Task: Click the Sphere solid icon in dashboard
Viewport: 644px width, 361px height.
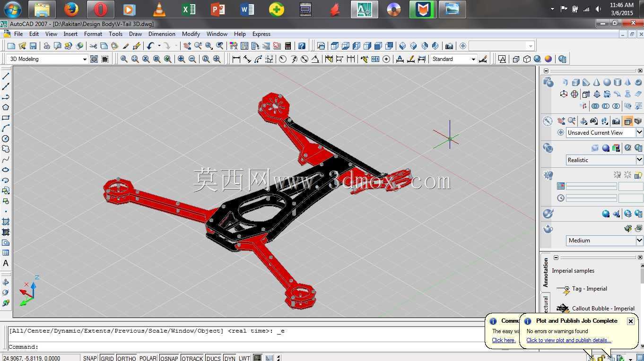Action: [x=607, y=82]
